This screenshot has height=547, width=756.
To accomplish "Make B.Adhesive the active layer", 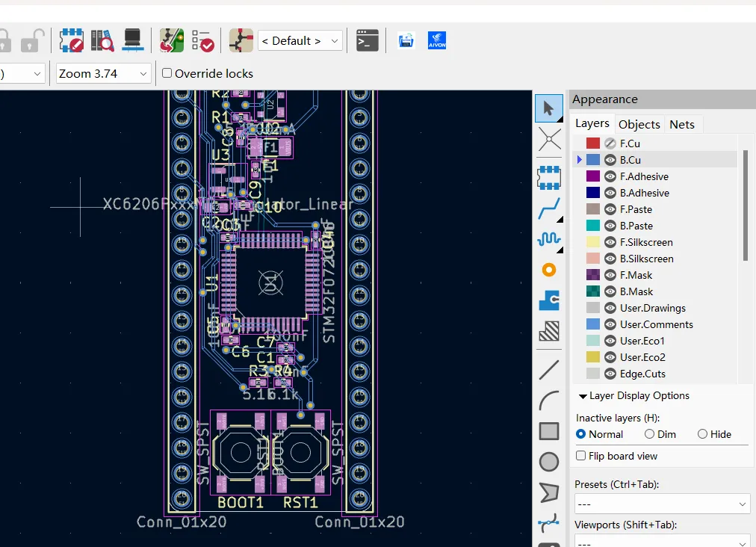I will tap(645, 193).
